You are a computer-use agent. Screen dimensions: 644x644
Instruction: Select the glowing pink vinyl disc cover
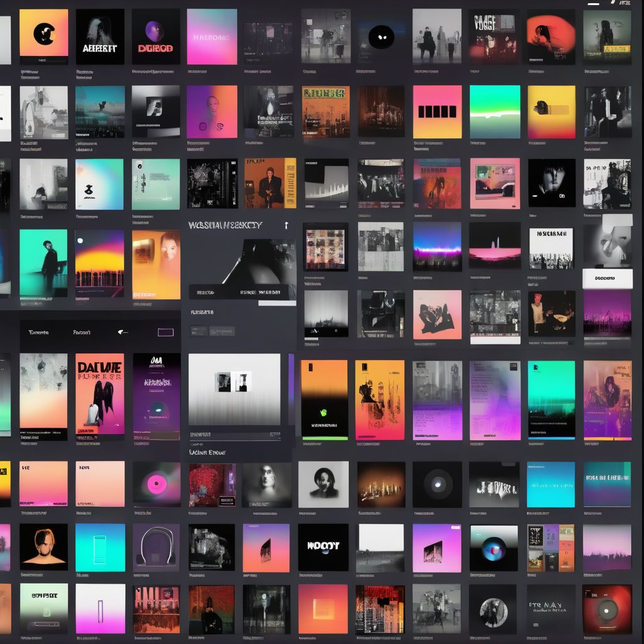tap(156, 484)
